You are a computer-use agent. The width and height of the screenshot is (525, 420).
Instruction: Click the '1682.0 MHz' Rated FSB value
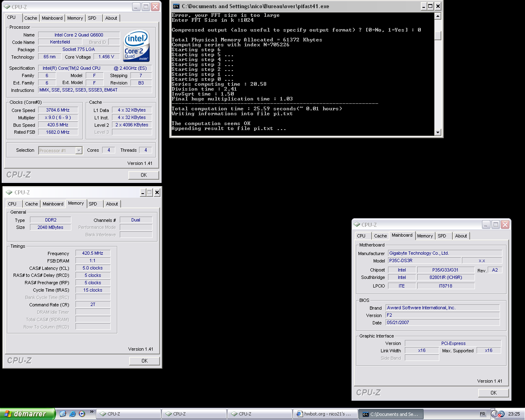click(58, 132)
